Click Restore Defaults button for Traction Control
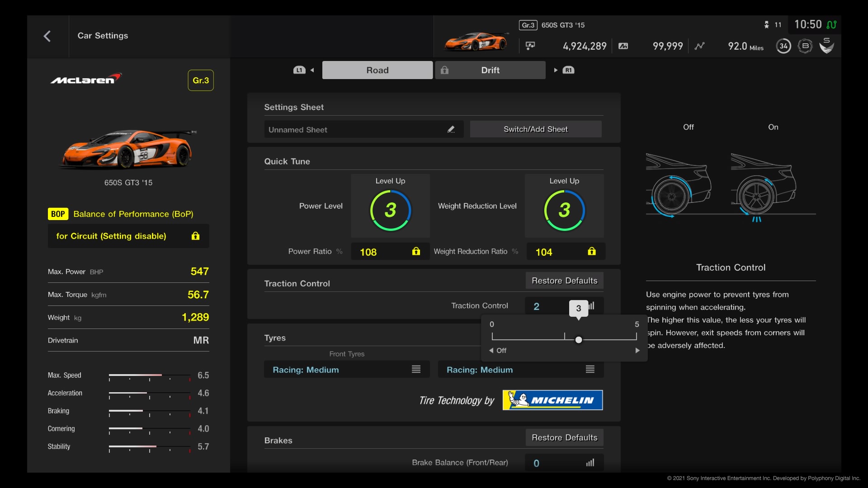868x488 pixels. coord(565,280)
